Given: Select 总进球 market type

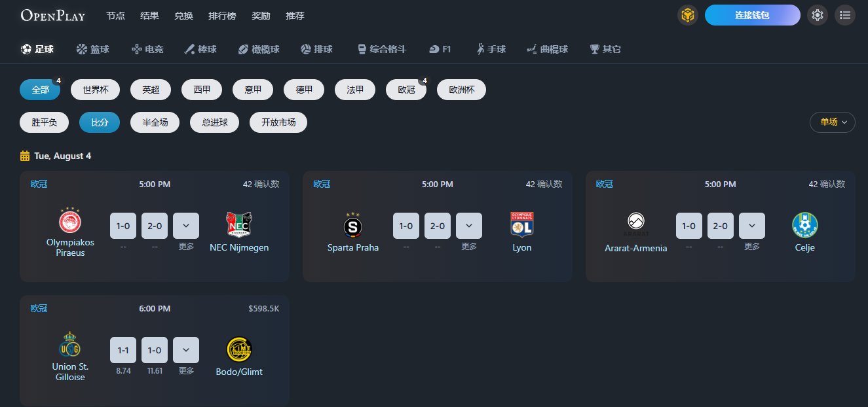Looking at the screenshot, I should pyautogui.click(x=214, y=122).
